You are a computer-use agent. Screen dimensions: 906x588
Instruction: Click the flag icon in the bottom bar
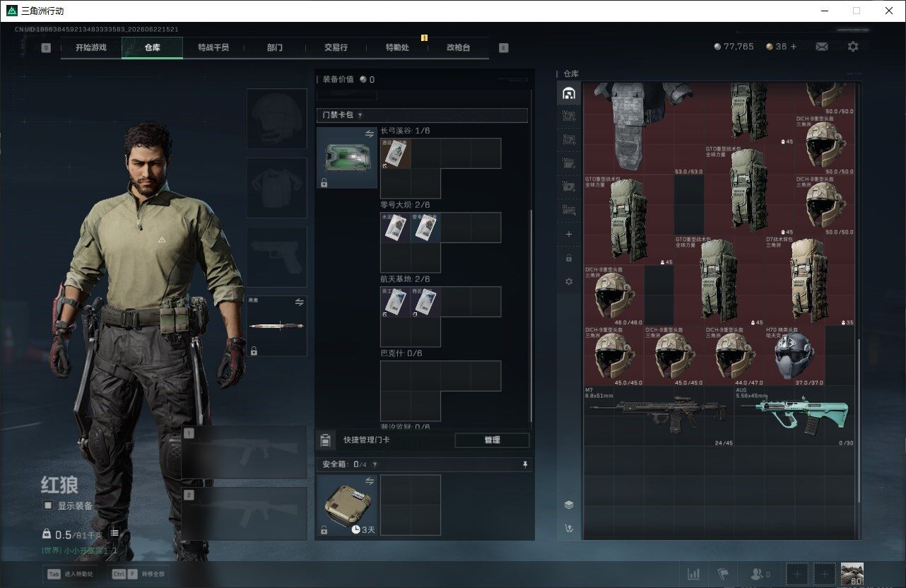pos(723,574)
